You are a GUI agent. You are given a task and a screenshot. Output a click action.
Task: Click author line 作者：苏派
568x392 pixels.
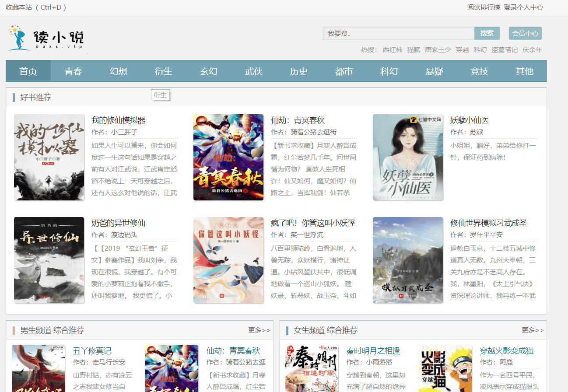pos(466,132)
